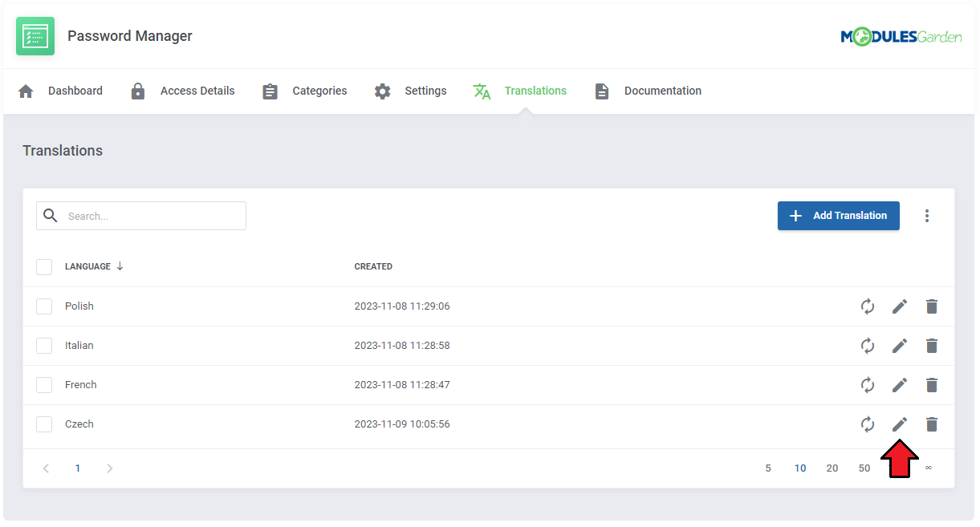Show 20 entries per page

pyautogui.click(x=832, y=468)
